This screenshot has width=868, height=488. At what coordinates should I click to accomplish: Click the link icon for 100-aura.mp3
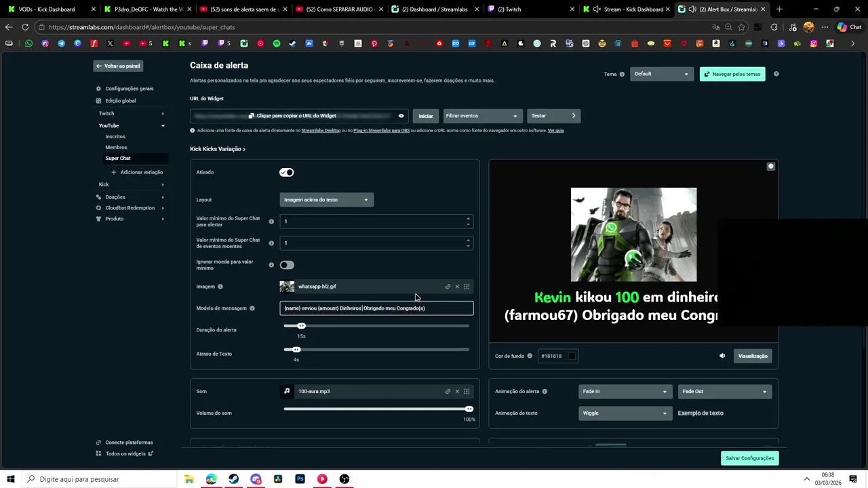click(448, 391)
